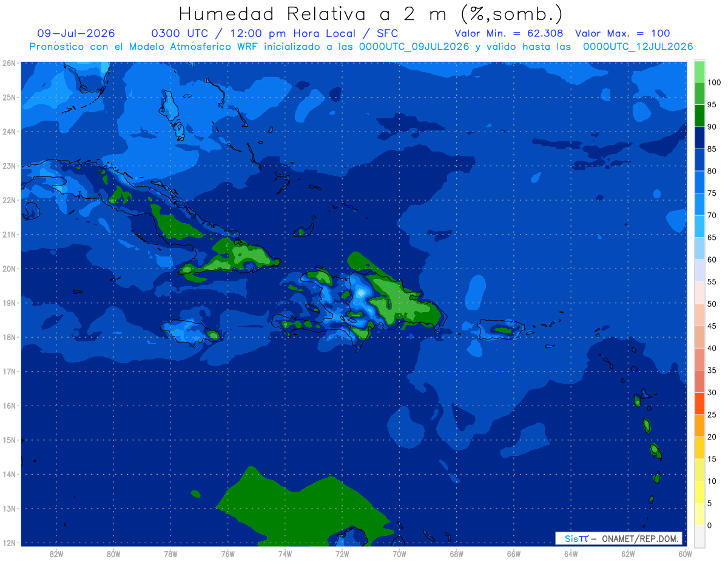Click the legend label '0'
The width and height of the screenshot is (728, 562).
pos(709,525)
